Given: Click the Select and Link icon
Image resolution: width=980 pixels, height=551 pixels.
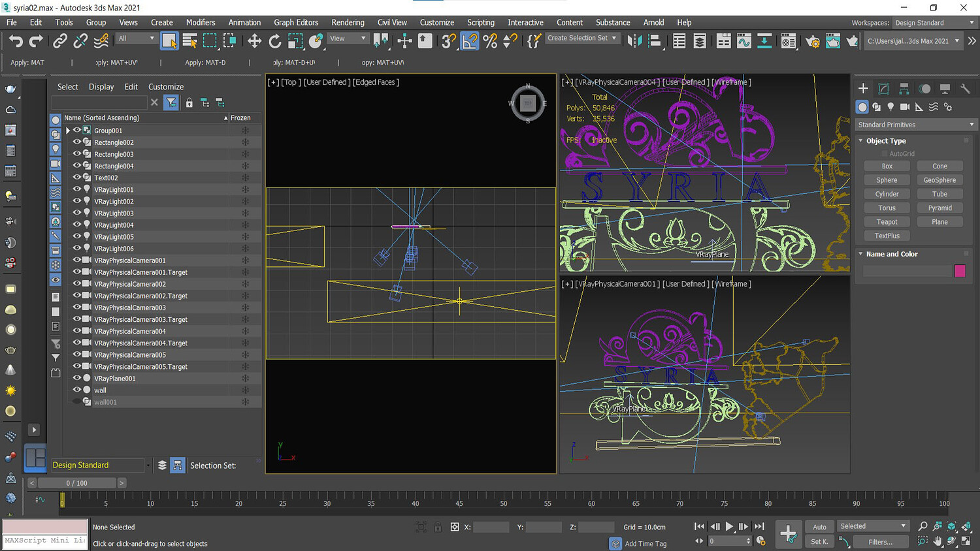Looking at the screenshot, I should [60, 41].
